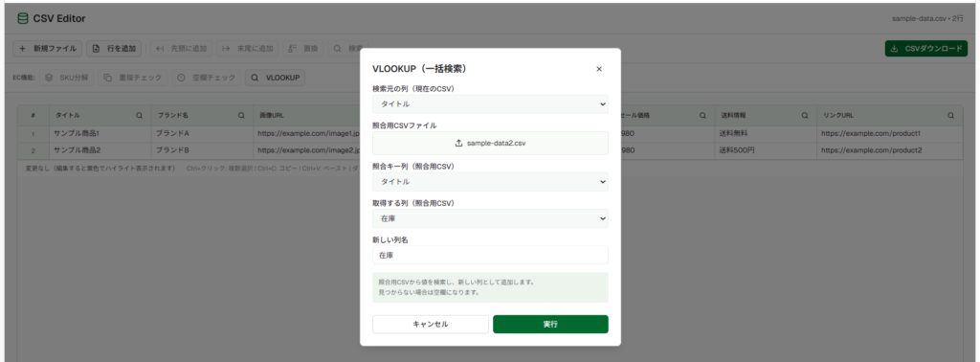The height and width of the screenshot is (362, 980).
Task: Click the download icon in CSVダウンロード
Action: (895, 49)
